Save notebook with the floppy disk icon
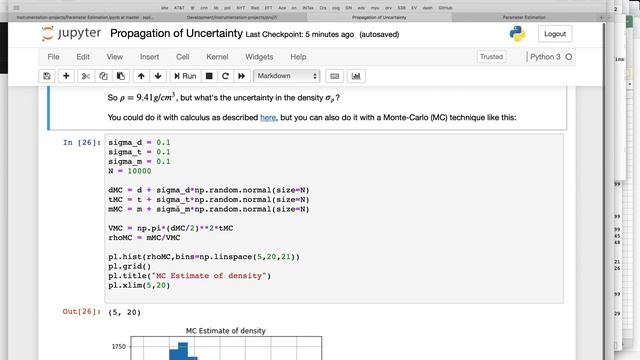The image size is (640, 360). pos(47,76)
